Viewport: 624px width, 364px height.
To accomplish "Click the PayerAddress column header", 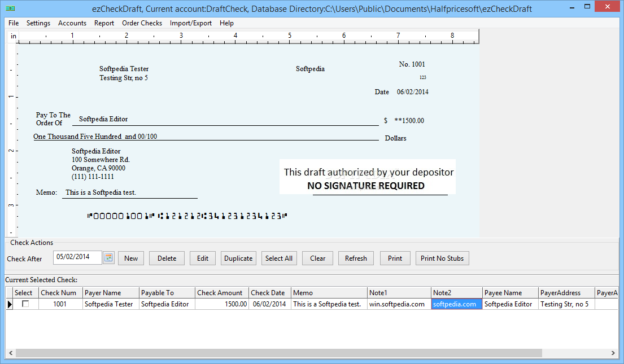I will [567, 293].
